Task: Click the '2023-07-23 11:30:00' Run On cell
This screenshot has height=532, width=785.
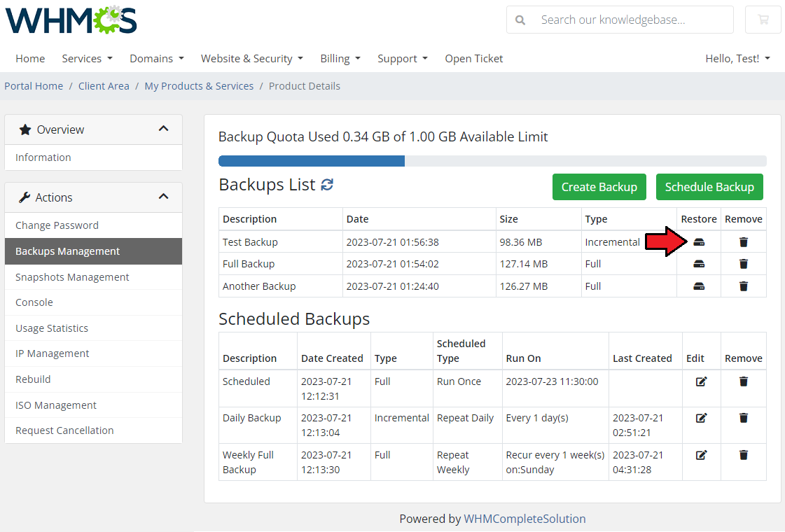Action: (556, 388)
